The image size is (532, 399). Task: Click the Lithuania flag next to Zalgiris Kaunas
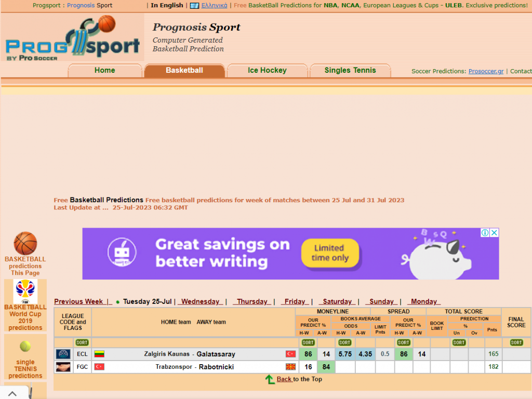(x=98, y=354)
